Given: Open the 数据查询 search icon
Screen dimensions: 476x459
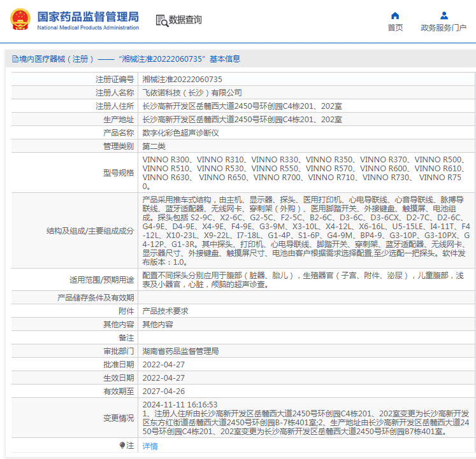Looking at the screenshot, I should click(x=162, y=20).
